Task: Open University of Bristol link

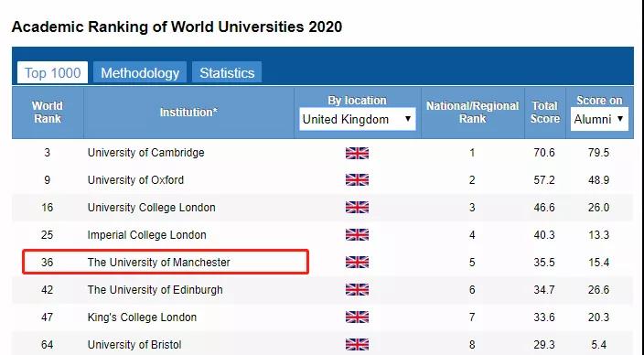Action: tap(134, 344)
